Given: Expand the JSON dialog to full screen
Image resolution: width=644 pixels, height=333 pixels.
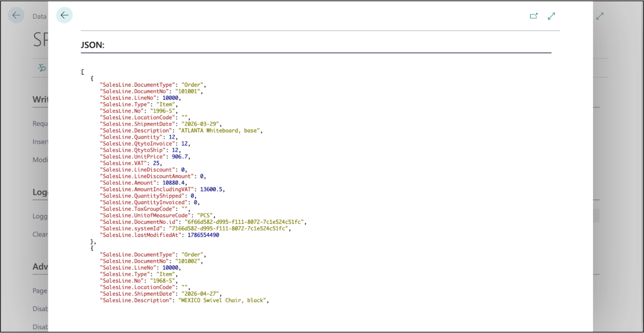Looking at the screenshot, I should point(551,16).
